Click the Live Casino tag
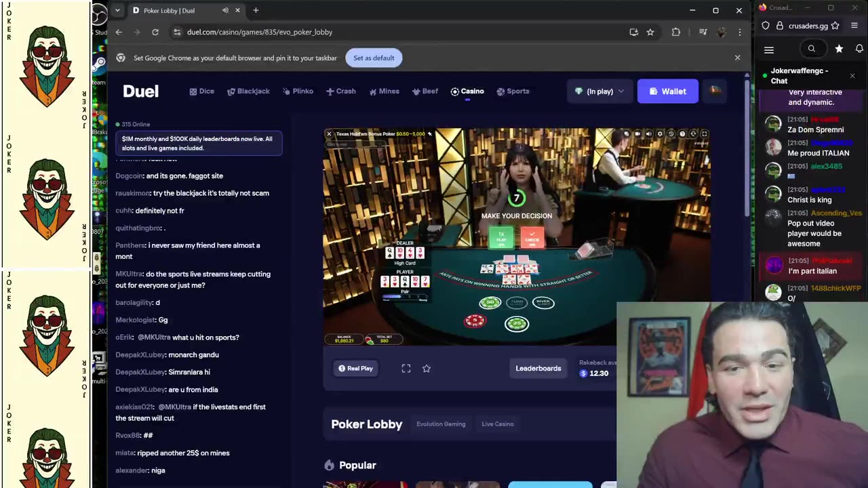The image size is (868, 488). point(498,424)
